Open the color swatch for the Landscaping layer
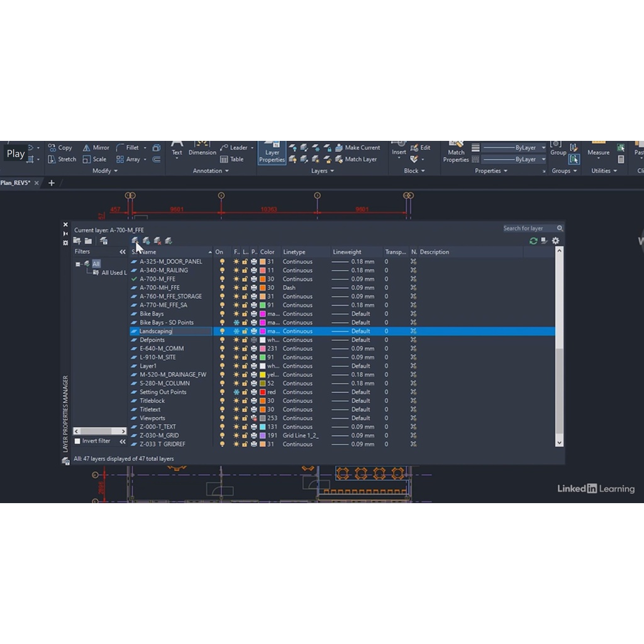 point(262,331)
